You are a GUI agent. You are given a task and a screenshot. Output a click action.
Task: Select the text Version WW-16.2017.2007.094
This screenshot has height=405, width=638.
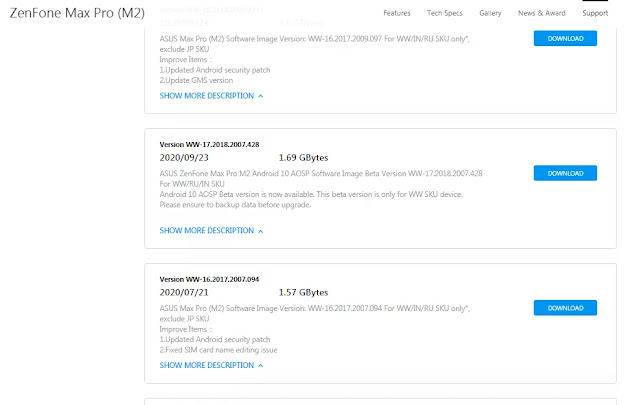209,279
